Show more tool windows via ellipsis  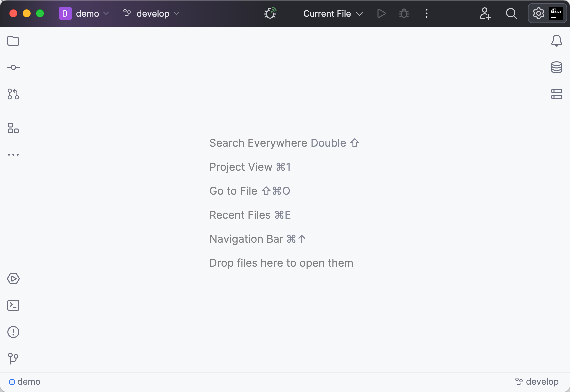[x=13, y=154]
